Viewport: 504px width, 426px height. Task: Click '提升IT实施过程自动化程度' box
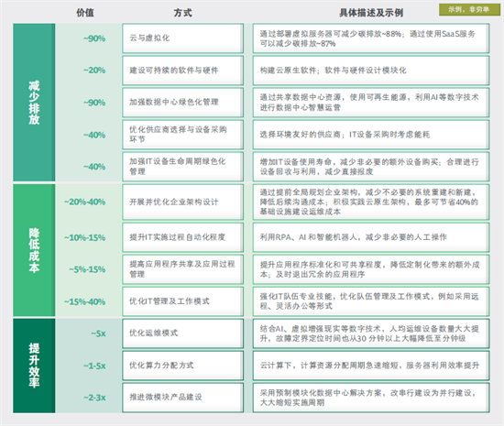pos(182,237)
